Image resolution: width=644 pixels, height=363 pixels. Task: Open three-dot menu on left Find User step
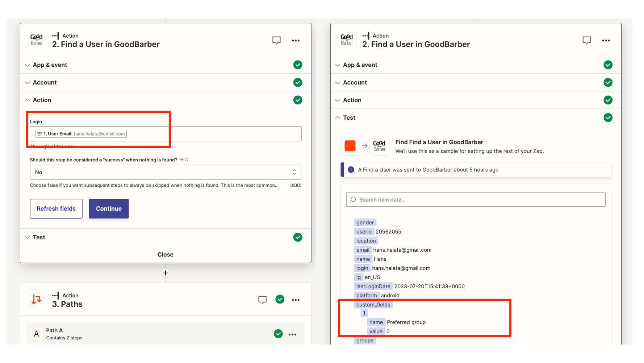[296, 40]
